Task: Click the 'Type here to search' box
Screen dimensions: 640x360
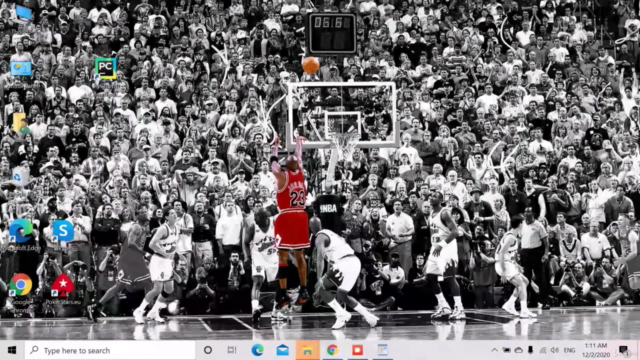Action: pyautogui.click(x=110, y=350)
